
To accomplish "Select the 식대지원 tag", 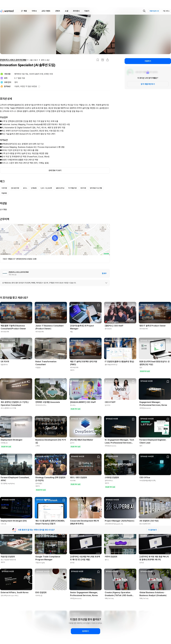I will (x=4, y=188).
